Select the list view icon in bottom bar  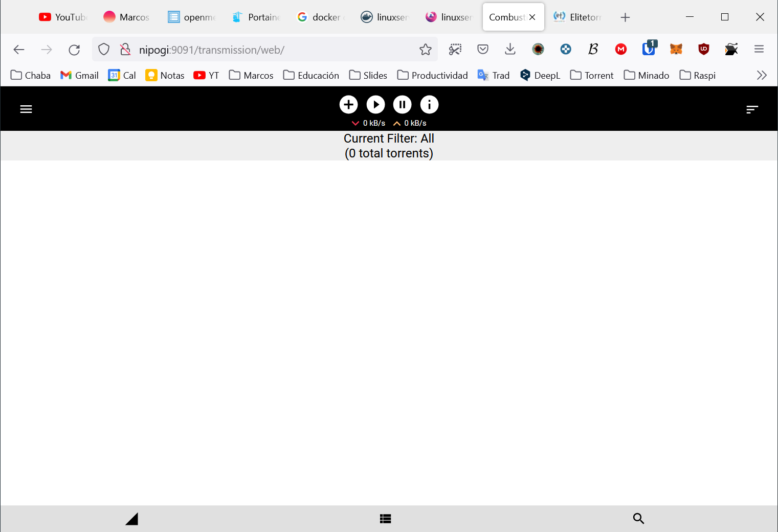pyautogui.click(x=386, y=519)
